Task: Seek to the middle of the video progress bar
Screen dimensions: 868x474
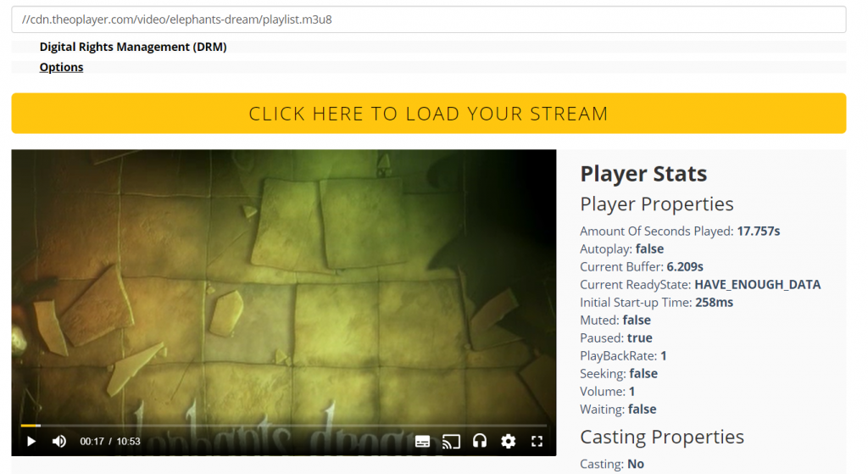Action: coord(284,425)
